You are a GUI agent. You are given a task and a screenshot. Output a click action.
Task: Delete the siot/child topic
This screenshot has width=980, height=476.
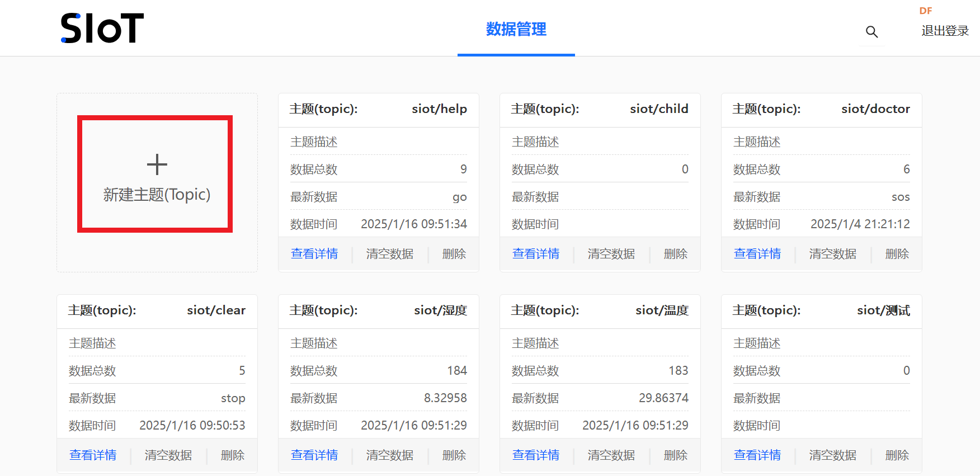tap(676, 254)
